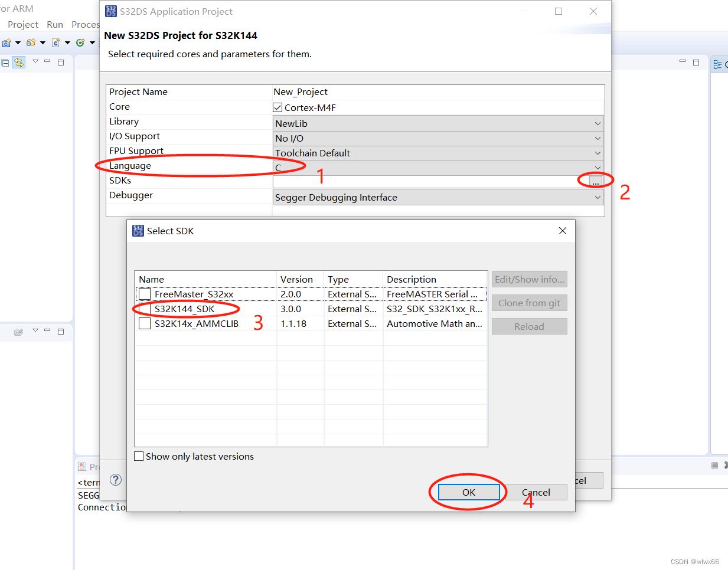Screen dimensions: 728x570
Task: Click the S32DS logo in Select SDK title bar
Action: [x=138, y=231]
